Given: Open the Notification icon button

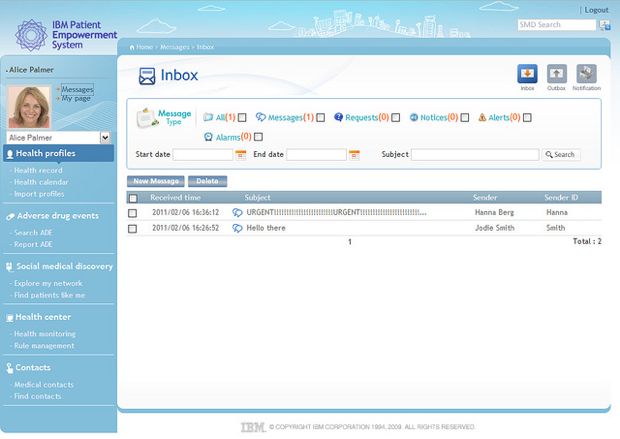Looking at the screenshot, I should (587, 74).
